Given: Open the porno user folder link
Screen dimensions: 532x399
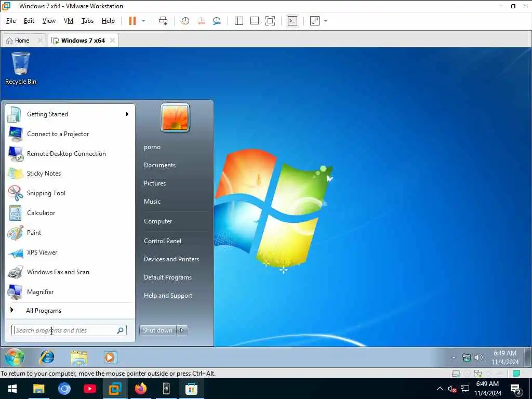Looking at the screenshot, I should [152, 147].
